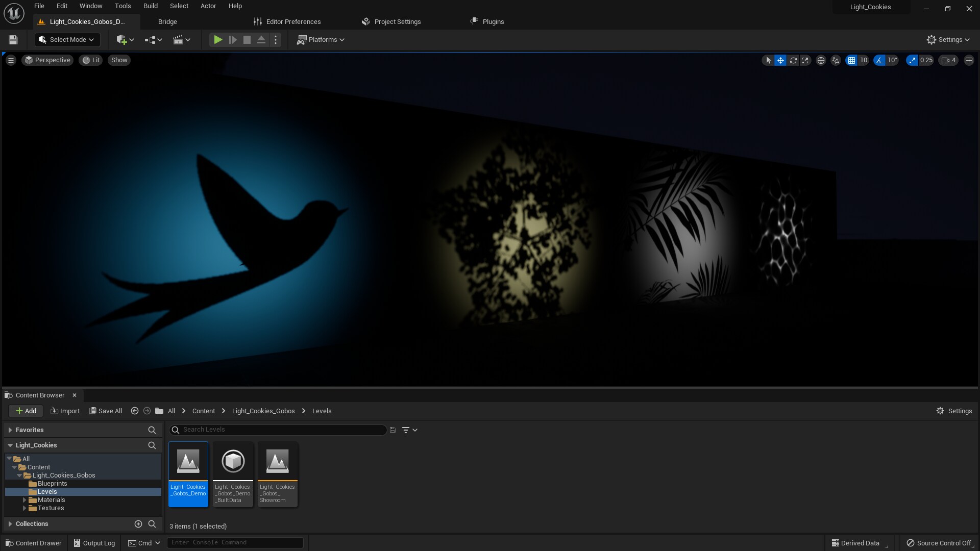Toggle grid snapping on or off

[x=851, y=60]
